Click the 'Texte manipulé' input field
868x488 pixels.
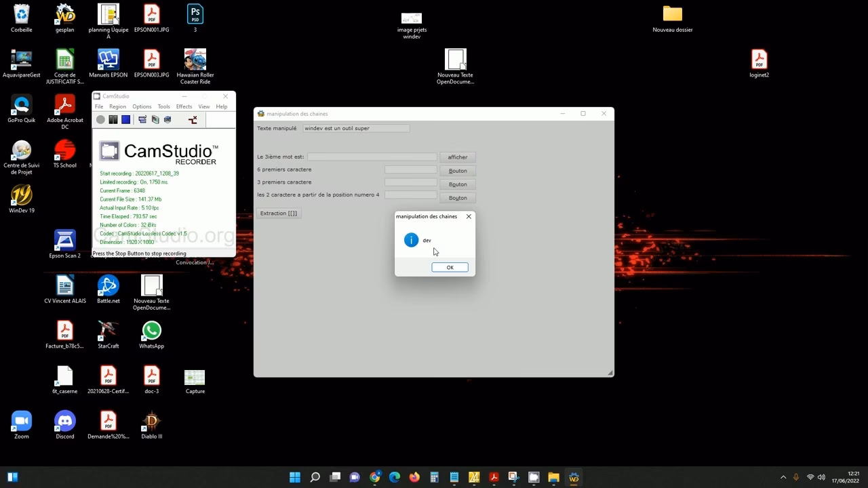pyautogui.click(x=356, y=128)
